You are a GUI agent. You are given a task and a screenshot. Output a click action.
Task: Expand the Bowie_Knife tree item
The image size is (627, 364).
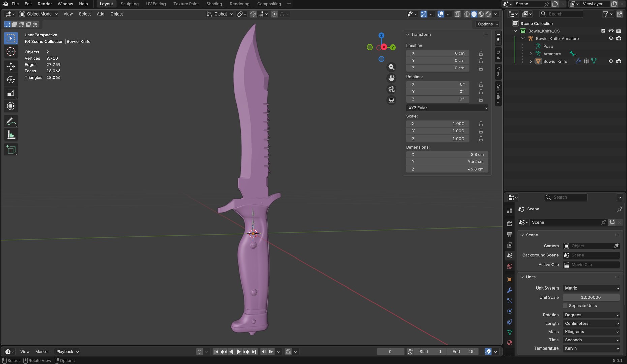(x=531, y=61)
